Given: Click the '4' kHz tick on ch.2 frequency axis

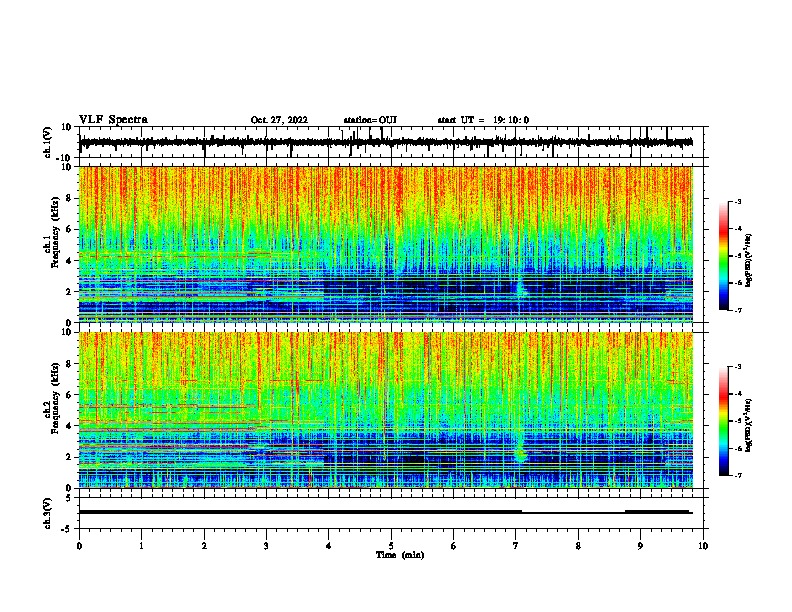Looking at the screenshot, I should [70, 426].
